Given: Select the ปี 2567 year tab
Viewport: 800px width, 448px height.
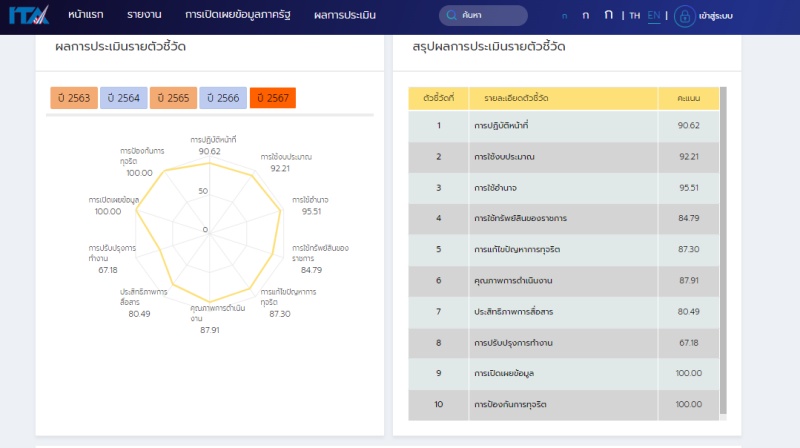Looking at the screenshot, I should (273, 98).
